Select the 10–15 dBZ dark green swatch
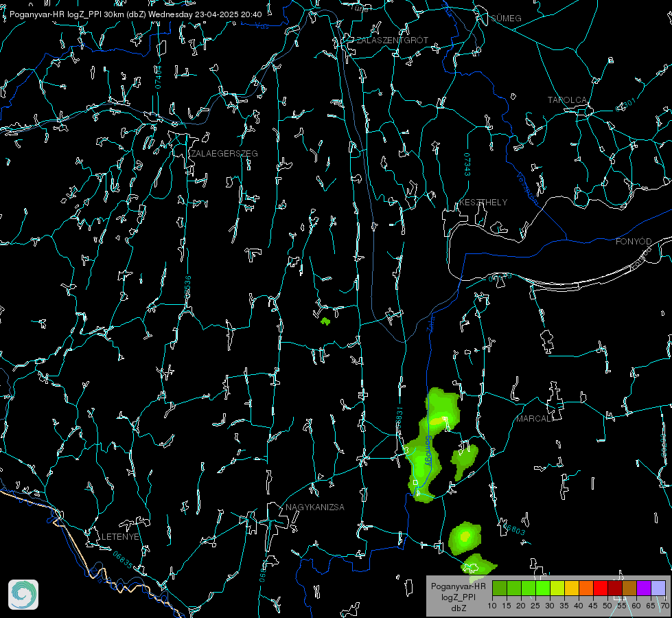 (500, 588)
